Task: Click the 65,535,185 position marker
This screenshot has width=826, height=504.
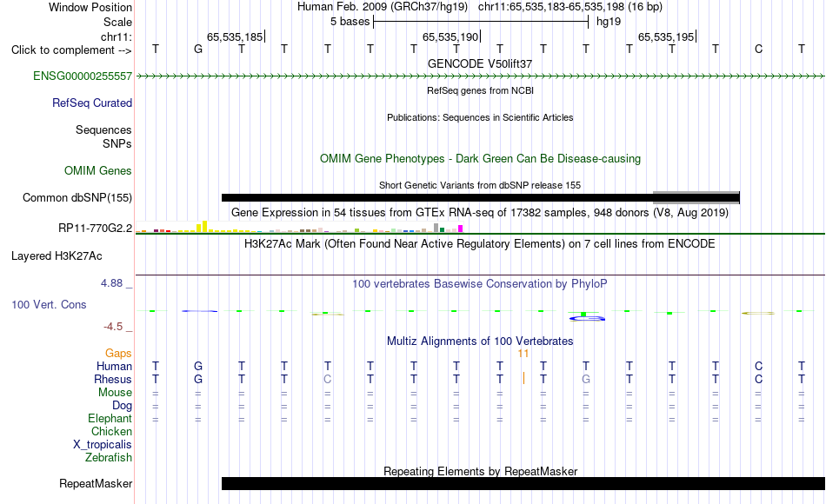Action: click(235, 37)
